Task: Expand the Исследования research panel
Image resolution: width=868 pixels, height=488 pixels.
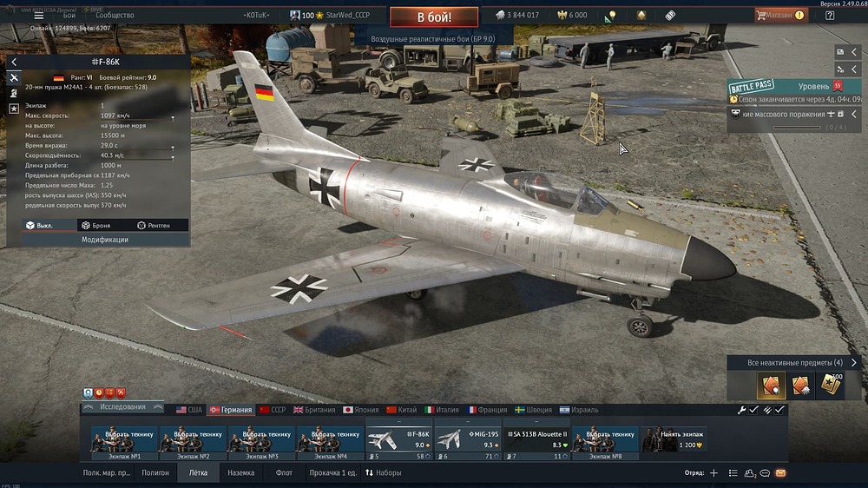Action: pyautogui.click(x=122, y=407)
